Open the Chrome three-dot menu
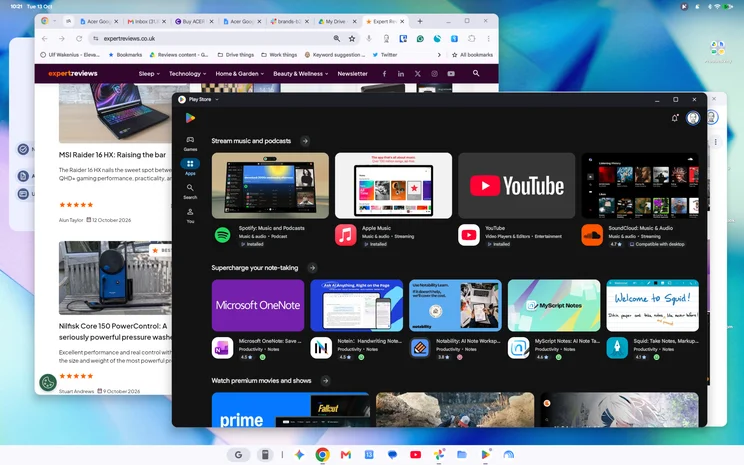Viewport: 744px width, 465px height. 488,38
